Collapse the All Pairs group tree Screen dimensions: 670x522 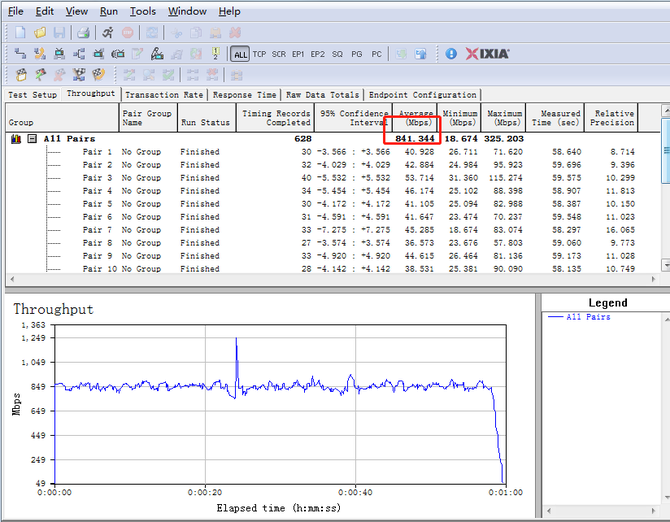[x=32, y=138]
